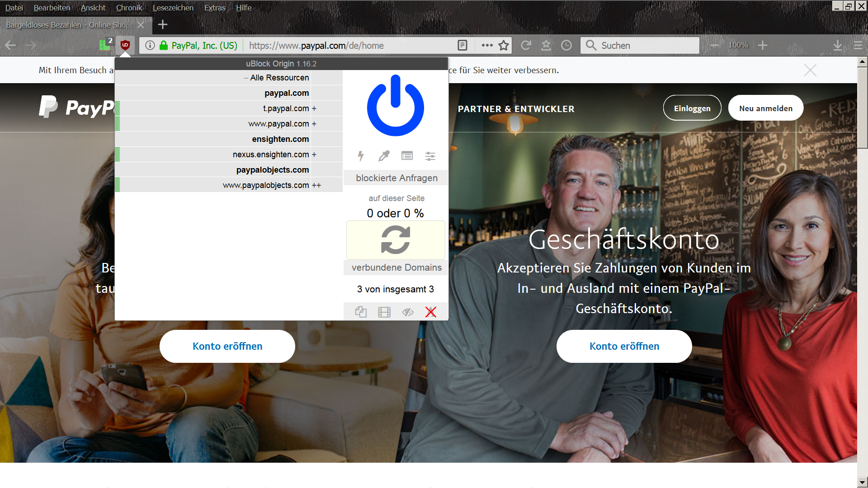
Task: Open page actions three-dot menu
Action: pyautogui.click(x=487, y=45)
